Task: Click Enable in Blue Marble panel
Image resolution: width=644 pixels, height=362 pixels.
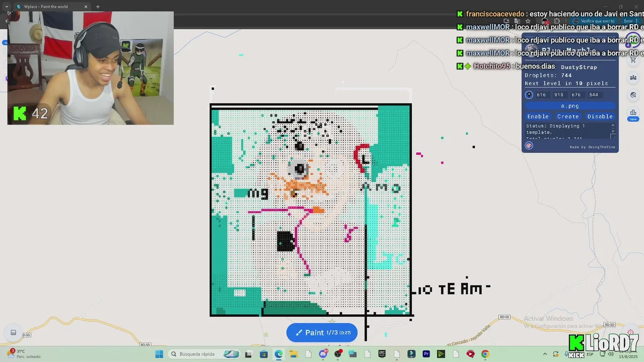Action: pyautogui.click(x=538, y=116)
